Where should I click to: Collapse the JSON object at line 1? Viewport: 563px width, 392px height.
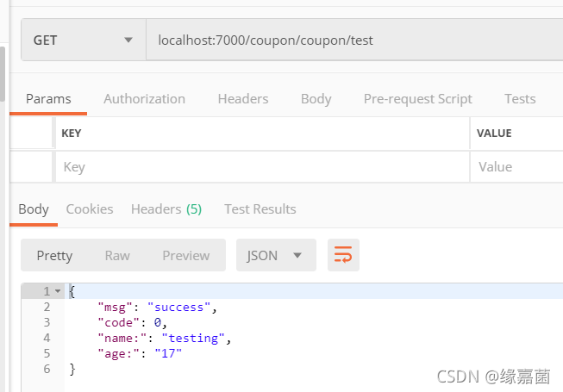[58, 291]
